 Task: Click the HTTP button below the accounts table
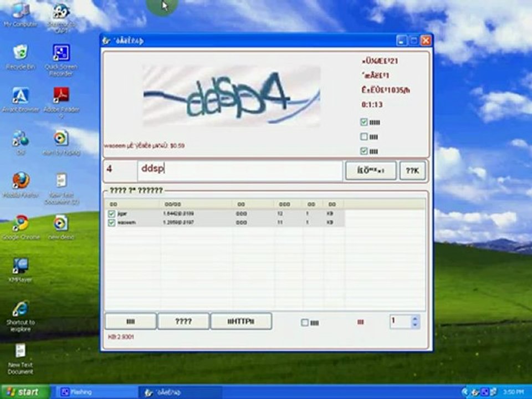tap(241, 321)
